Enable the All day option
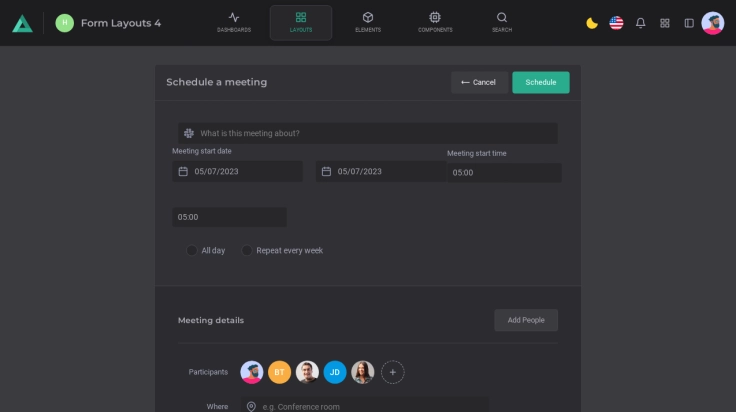 point(192,250)
